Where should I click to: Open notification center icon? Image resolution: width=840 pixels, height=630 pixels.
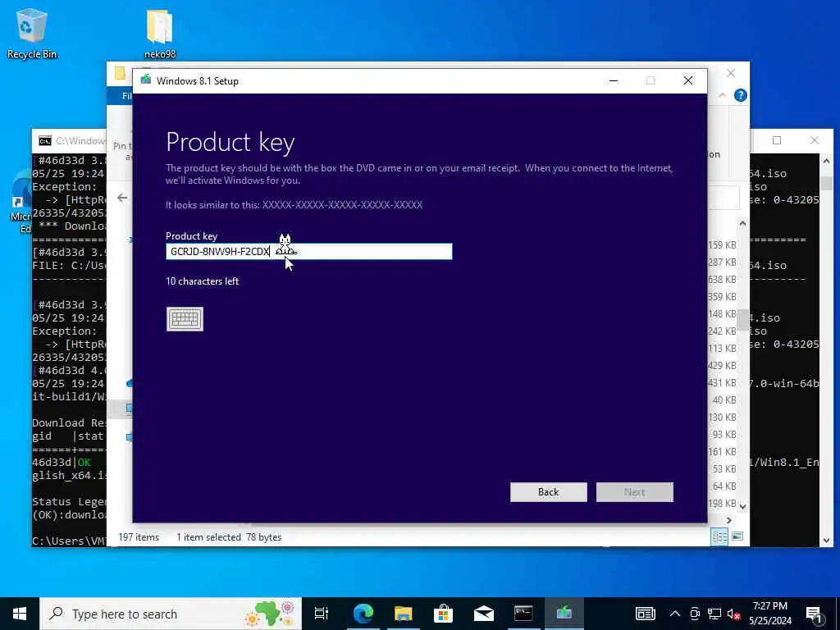pos(815,614)
